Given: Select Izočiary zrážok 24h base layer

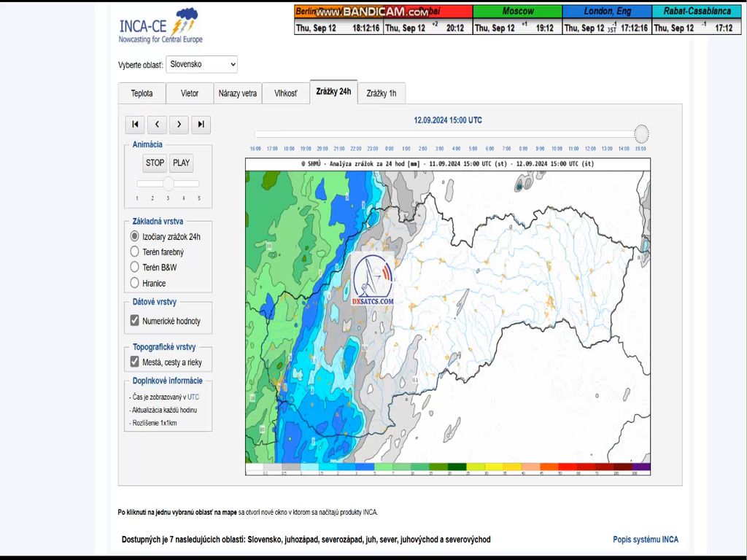Looking at the screenshot, I should pyautogui.click(x=134, y=236).
